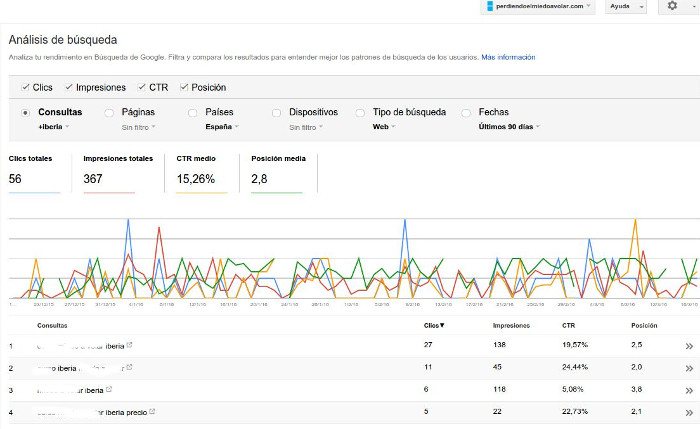
Task: Open the perdiendoelmiedoavolar.com property dropdown
Action: coord(538,6)
